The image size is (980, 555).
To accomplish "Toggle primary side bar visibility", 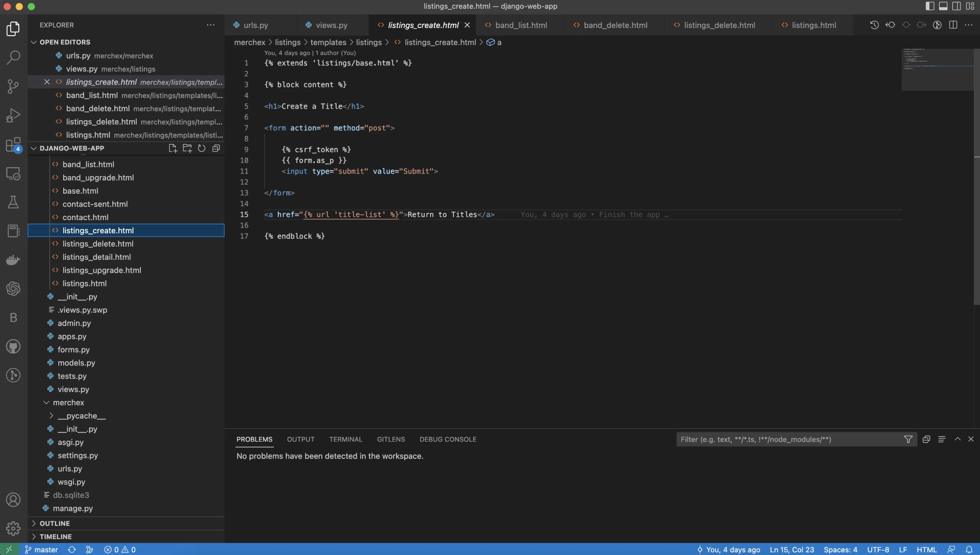I will click(x=930, y=6).
